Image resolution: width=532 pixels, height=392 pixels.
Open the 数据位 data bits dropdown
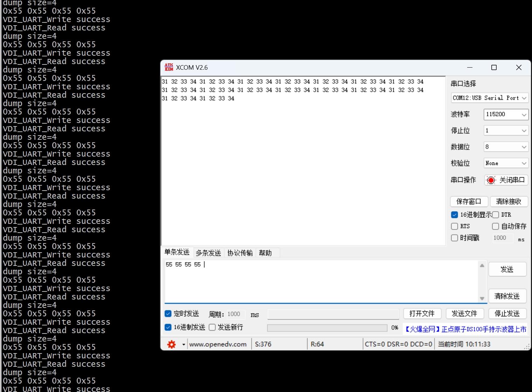pos(506,147)
